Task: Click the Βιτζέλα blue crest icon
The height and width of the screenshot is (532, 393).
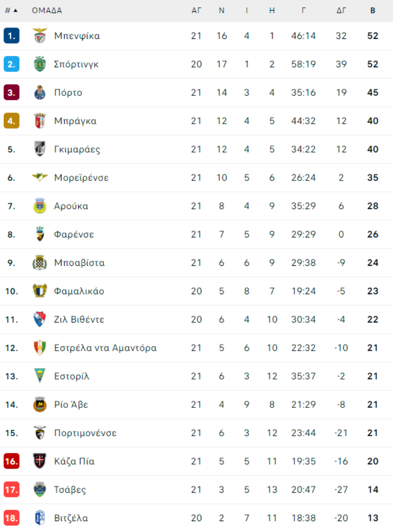Action: pyautogui.click(x=40, y=518)
